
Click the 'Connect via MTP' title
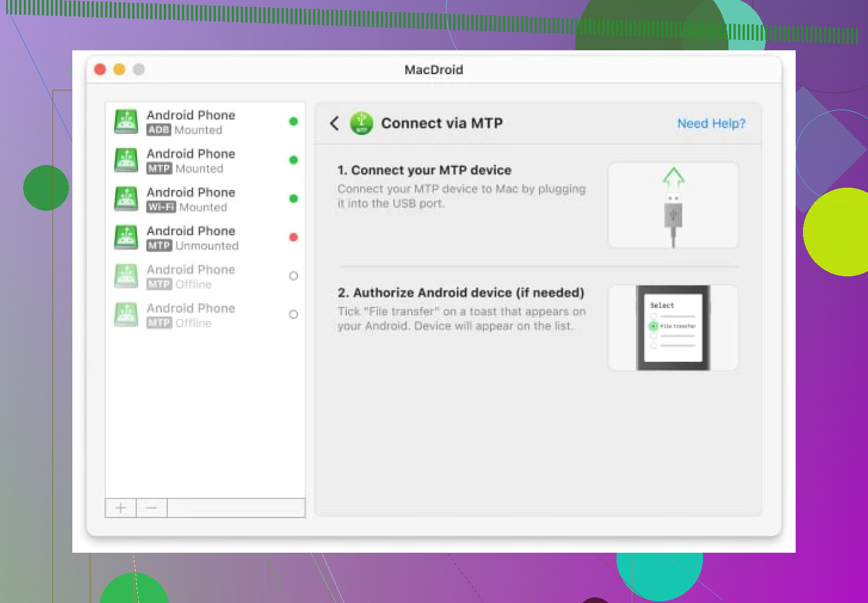pos(442,123)
